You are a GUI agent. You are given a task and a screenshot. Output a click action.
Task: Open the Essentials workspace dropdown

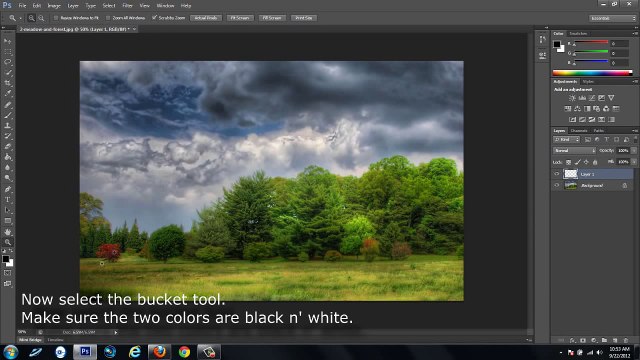pos(612,18)
